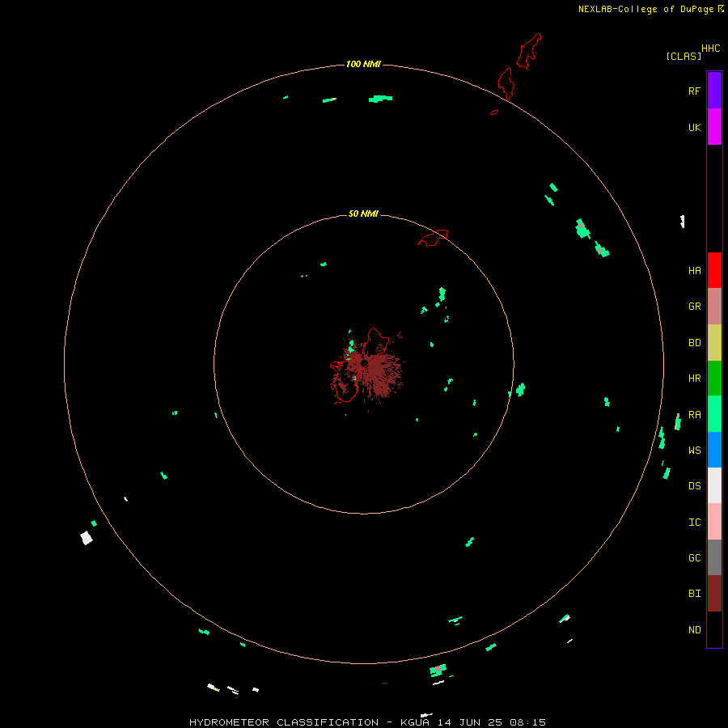
Task: Click the GR legend label
Action: 694,307
